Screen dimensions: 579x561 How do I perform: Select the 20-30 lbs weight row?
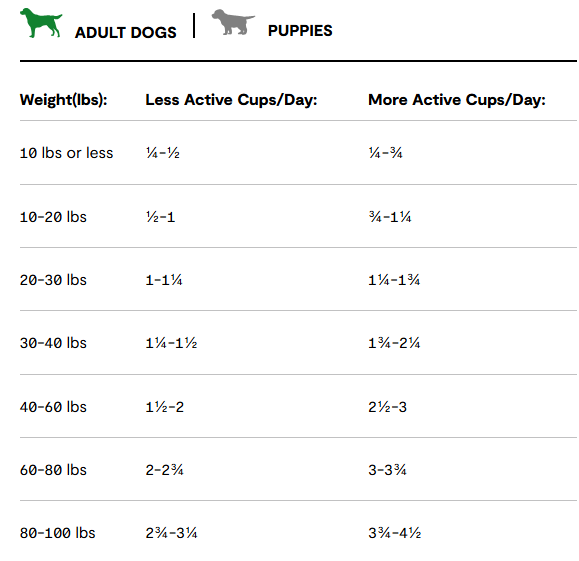coord(298,280)
